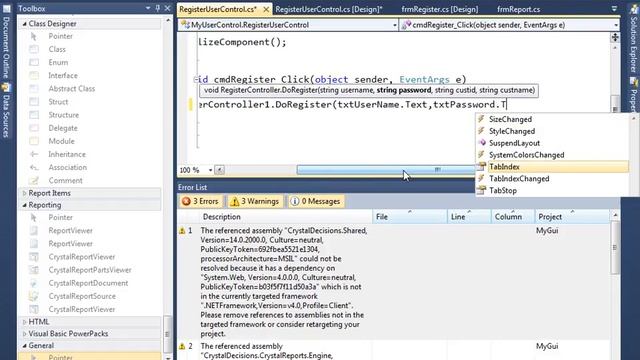Select the CrystalReportSource icon
Image resolution: width=640 pixels, height=360 pixels.
click(x=34, y=296)
